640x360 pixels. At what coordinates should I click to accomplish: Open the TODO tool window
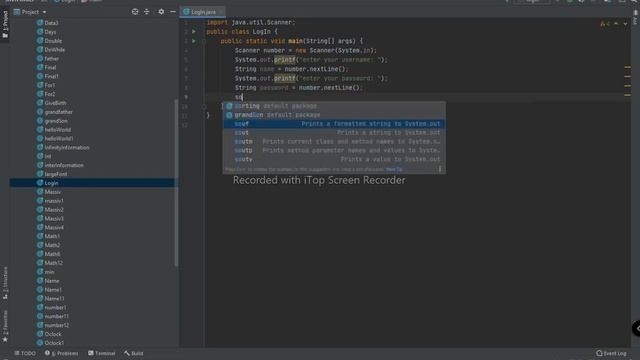25,353
